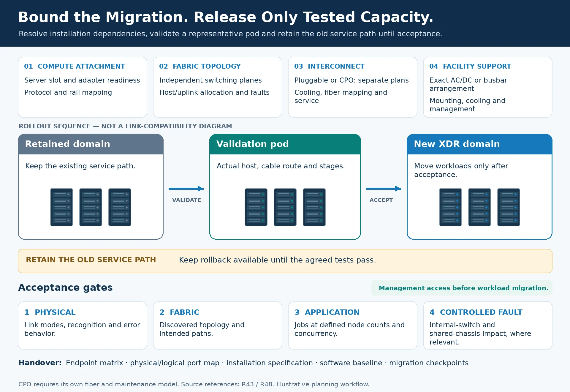Click 'Cooling, fiber mapping and service' text
The width and height of the screenshot is (570, 392).
(x=341, y=97)
